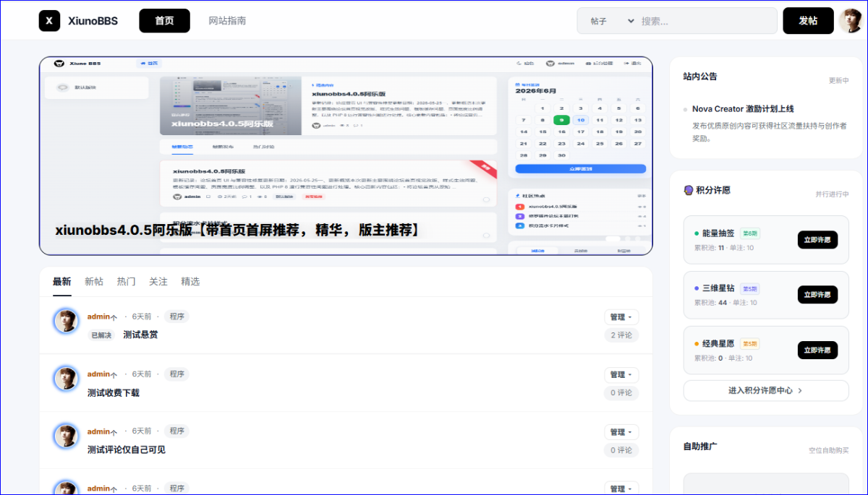This screenshot has height=495, width=868.
Task: Click the 已解决 badge
Action: click(x=101, y=335)
